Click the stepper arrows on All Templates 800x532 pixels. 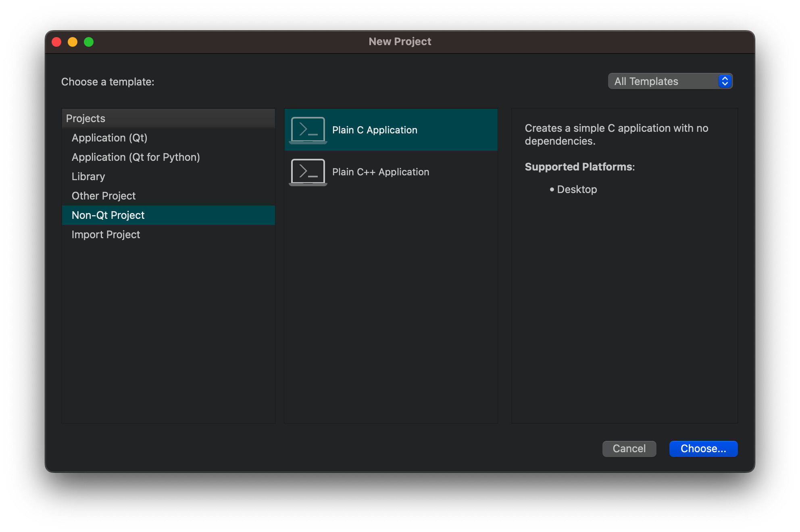725,81
